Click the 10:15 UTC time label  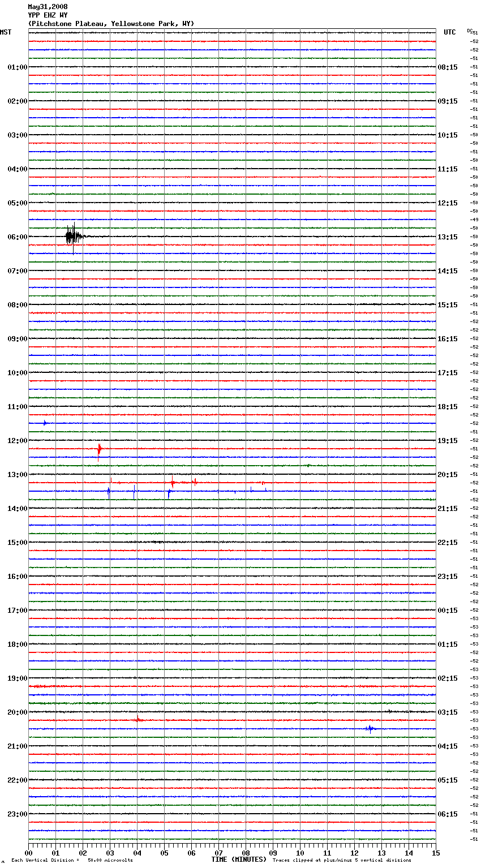(448, 135)
